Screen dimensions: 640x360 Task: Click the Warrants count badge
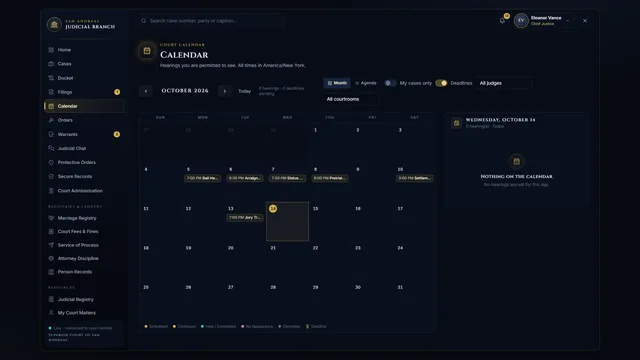[117, 134]
